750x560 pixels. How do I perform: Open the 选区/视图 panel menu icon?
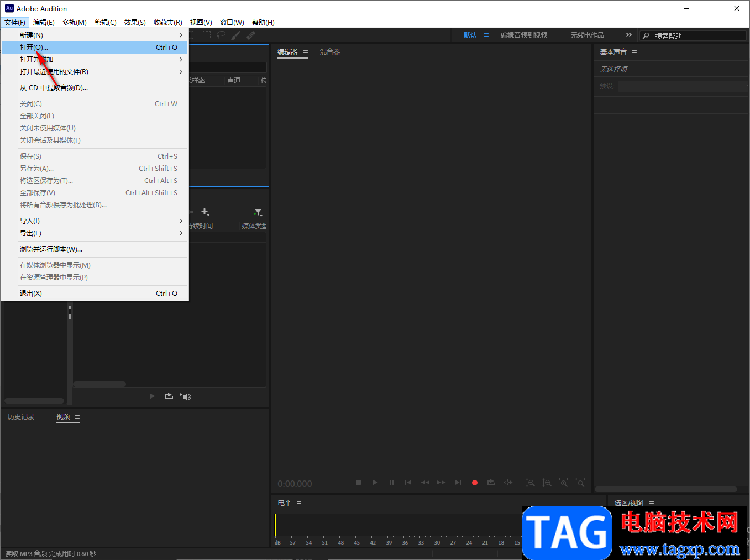click(652, 503)
